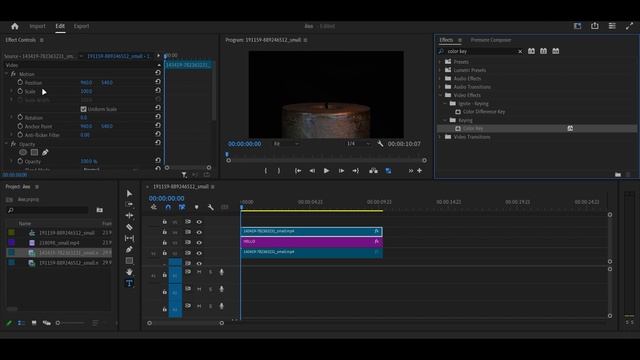Viewport: 640px width, 360px height.
Task: Reset the Anchor Point parameter
Action: pyautogui.click(x=158, y=126)
